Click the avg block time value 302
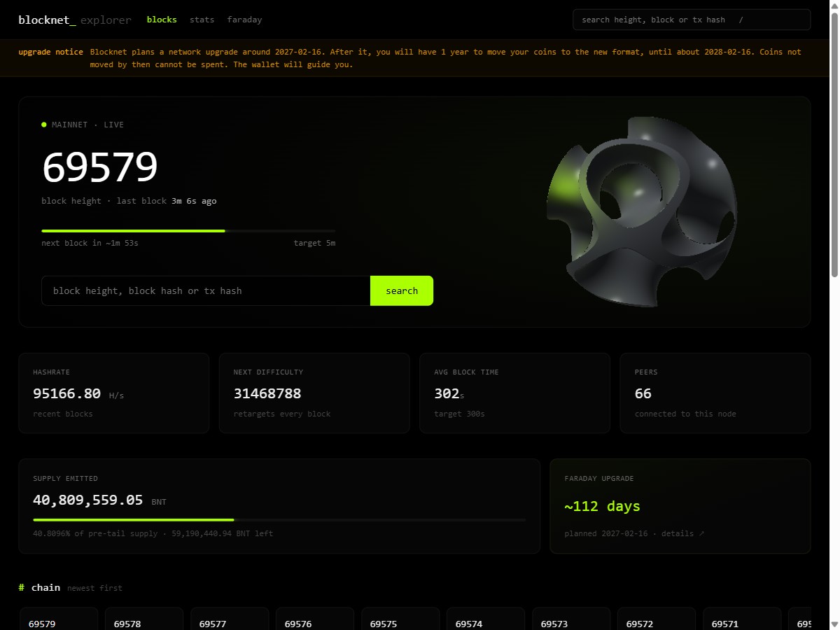Screen dimensions: 840x630 pos(447,393)
